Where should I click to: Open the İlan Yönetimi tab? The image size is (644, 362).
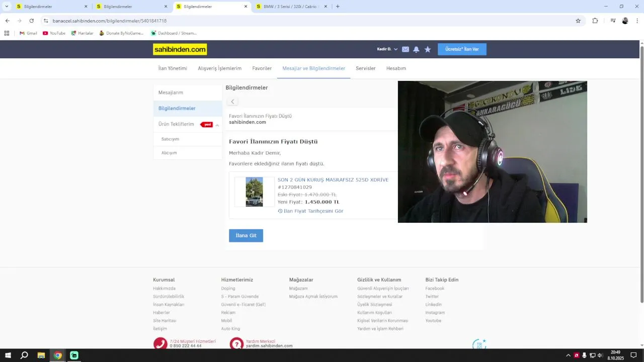173,68
